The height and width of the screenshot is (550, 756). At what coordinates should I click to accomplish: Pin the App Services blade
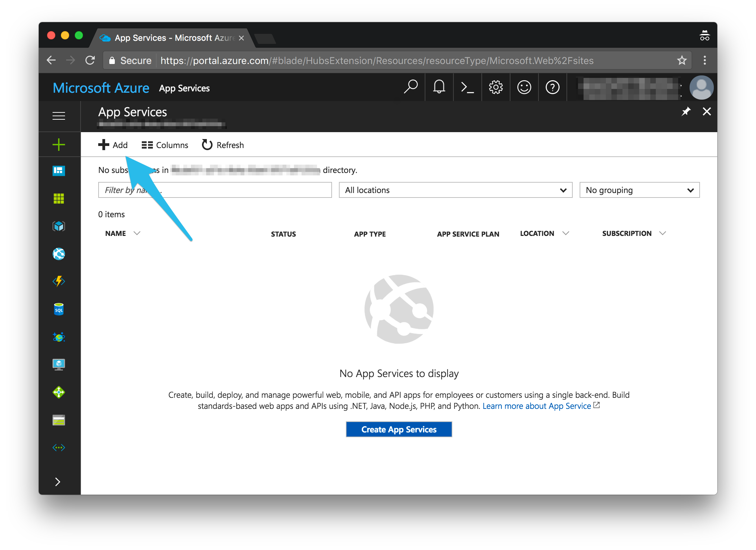tap(686, 111)
